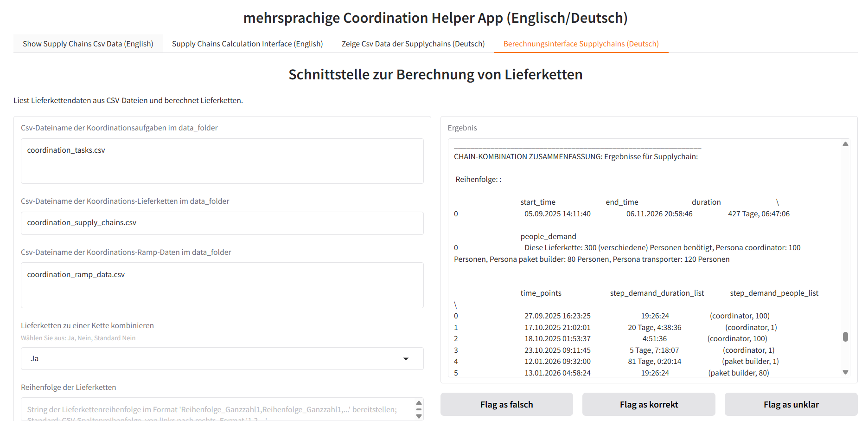Image resolution: width=868 pixels, height=421 pixels.
Task: Click scroll-down arrow of Reihenfolge text field
Action: tap(419, 416)
